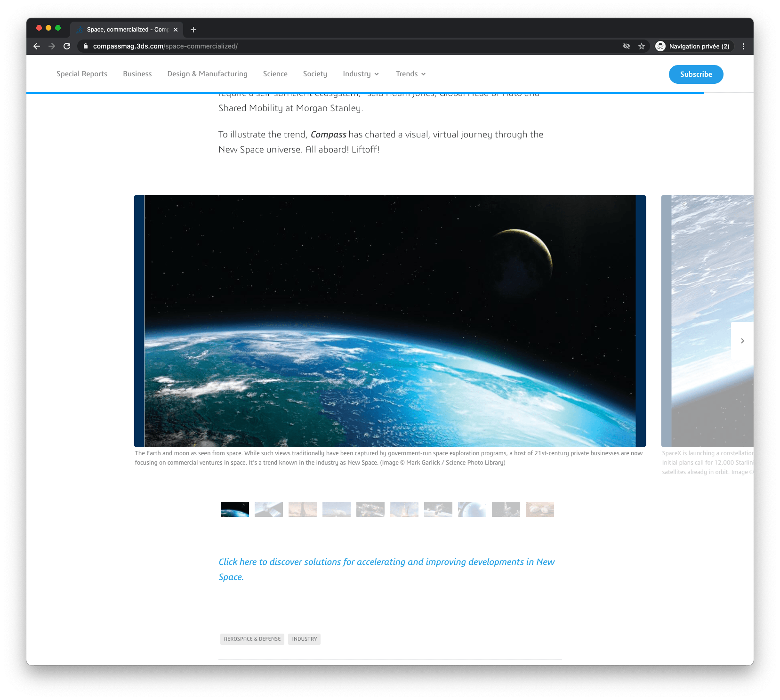Advance the gallery with the next arrow
780x700 pixels.
click(x=742, y=341)
